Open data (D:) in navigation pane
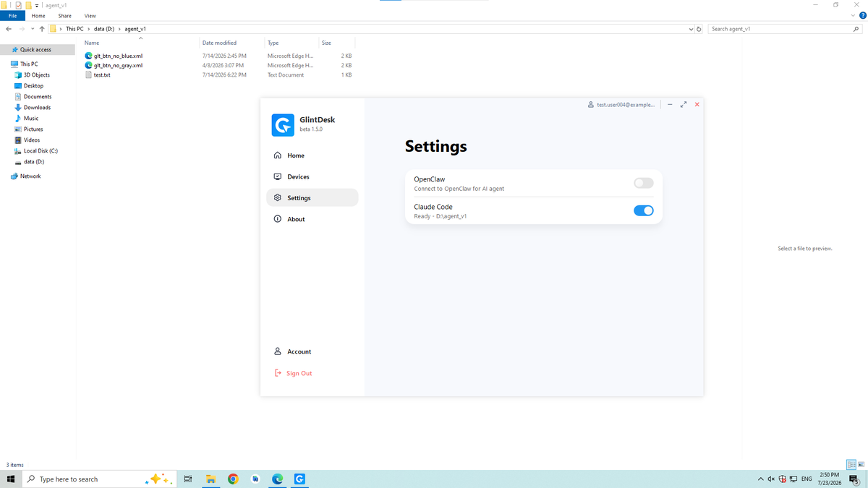The width and height of the screenshot is (868, 488). click(34, 161)
